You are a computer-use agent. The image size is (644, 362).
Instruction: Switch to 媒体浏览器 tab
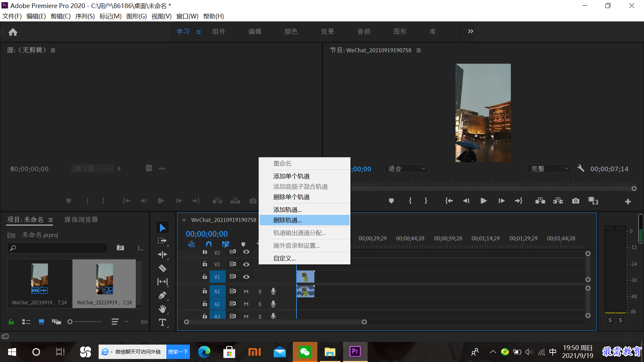pyautogui.click(x=81, y=220)
